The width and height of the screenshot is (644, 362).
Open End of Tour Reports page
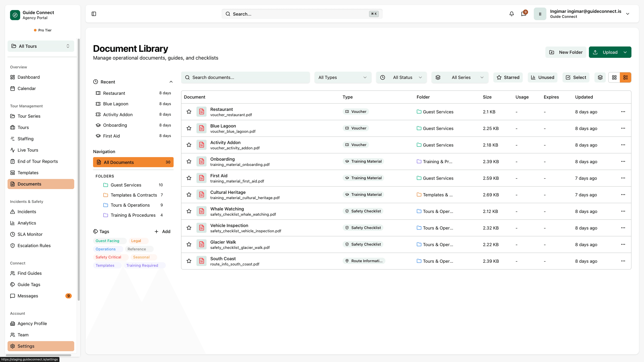pos(37,161)
